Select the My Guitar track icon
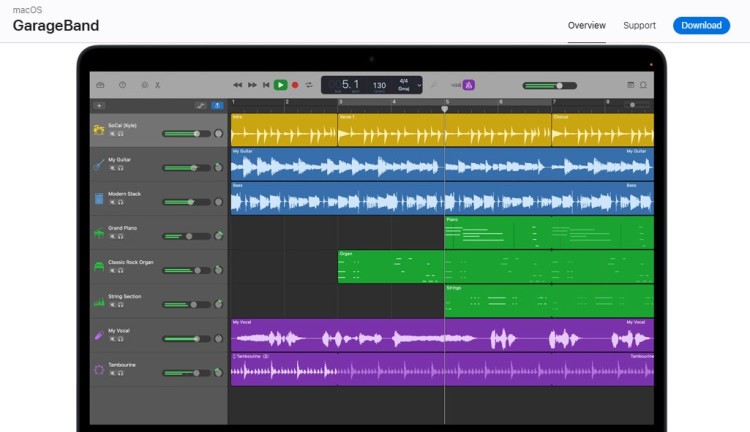The image size is (750, 432). 99,164
